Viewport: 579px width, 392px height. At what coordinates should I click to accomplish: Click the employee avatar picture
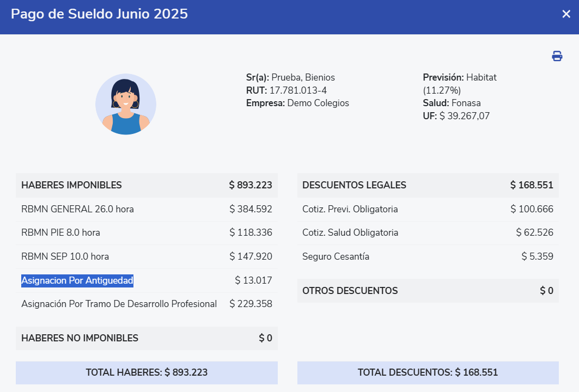(x=126, y=104)
